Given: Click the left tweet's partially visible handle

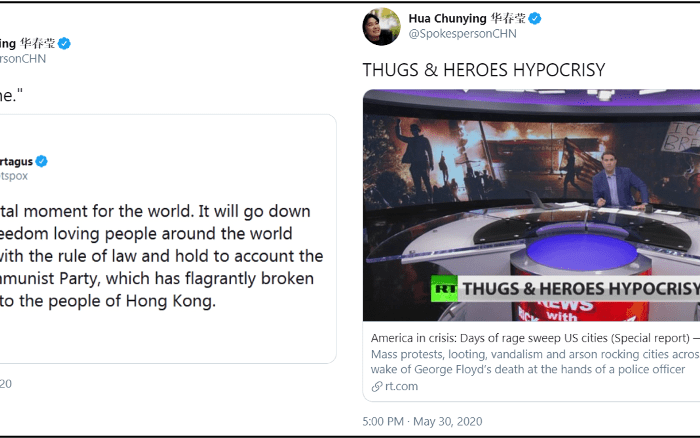Looking at the screenshot, I should [x=23, y=59].
